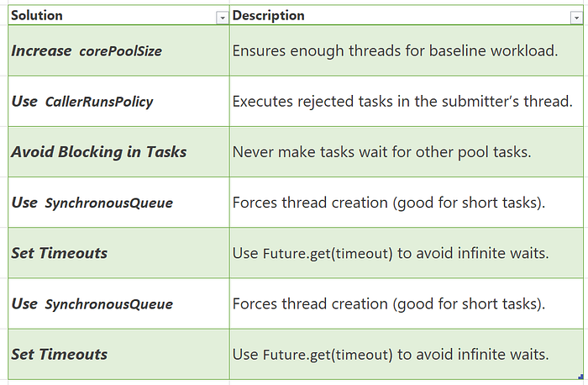Image resolution: width=588 pixels, height=385 pixels.
Task: Click the baseline workload description cell
Action: click(407, 50)
